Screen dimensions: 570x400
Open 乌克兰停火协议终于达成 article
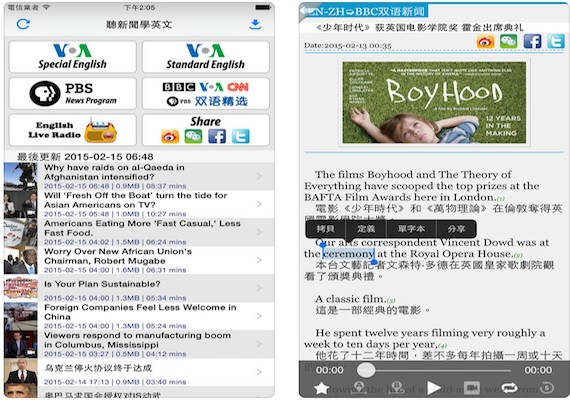click(139, 372)
